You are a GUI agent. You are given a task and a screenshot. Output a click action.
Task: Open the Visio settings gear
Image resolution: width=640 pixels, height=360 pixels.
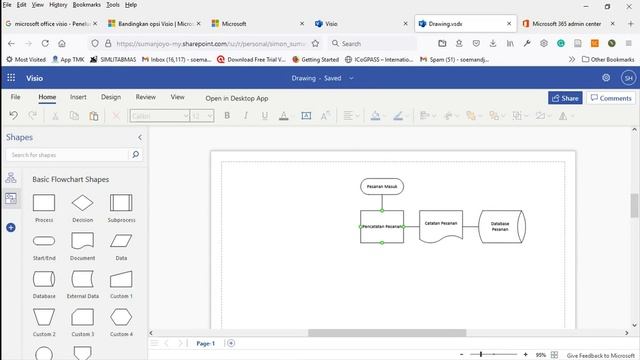(x=606, y=78)
